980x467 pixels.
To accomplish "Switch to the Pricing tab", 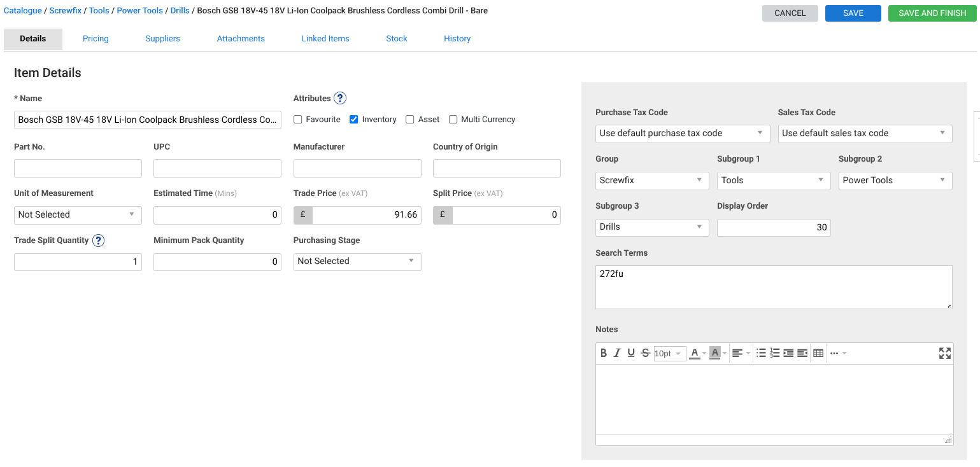I will click(96, 39).
